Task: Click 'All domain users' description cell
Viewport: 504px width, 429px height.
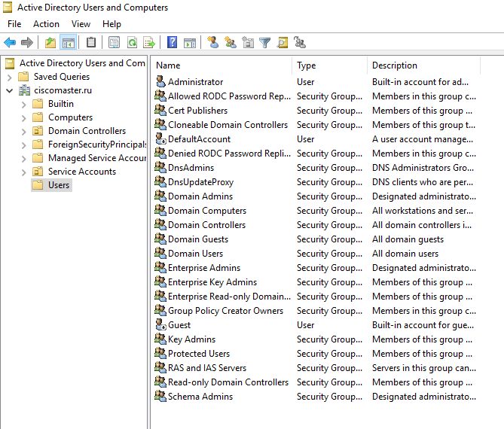Action: (405, 254)
